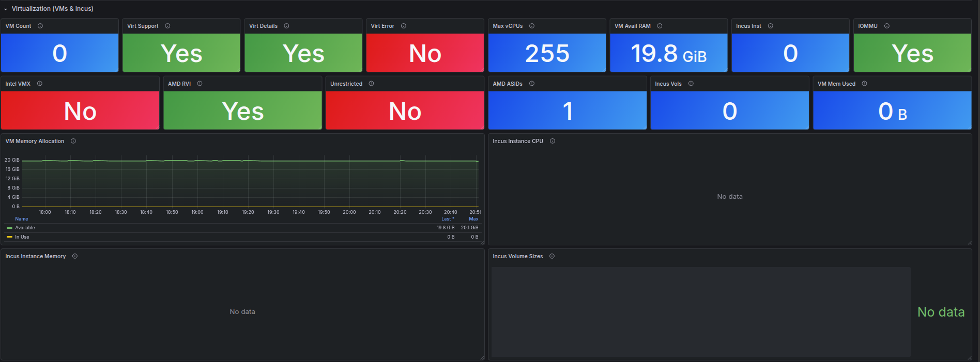Open the Incus Instance CPU panel title menu

518,141
